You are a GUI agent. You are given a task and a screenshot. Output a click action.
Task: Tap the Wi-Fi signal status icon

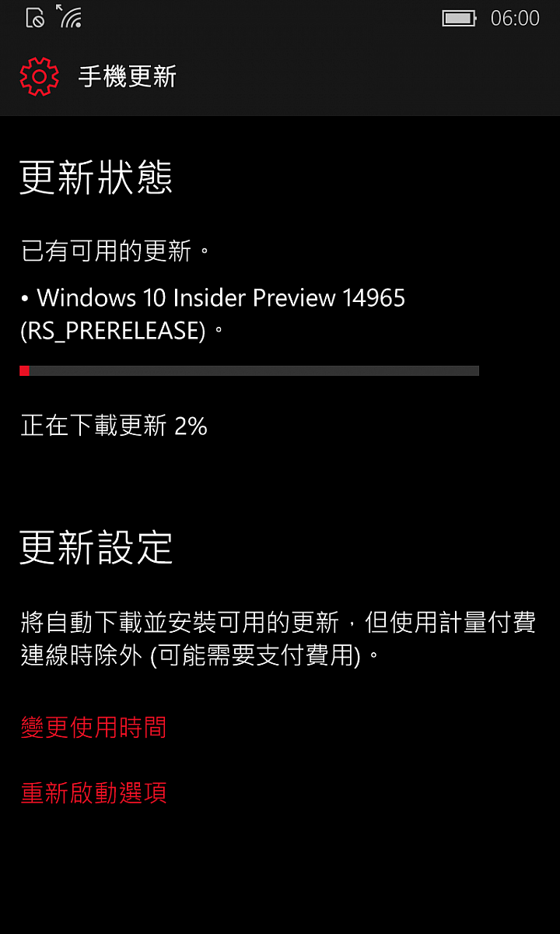[68, 16]
